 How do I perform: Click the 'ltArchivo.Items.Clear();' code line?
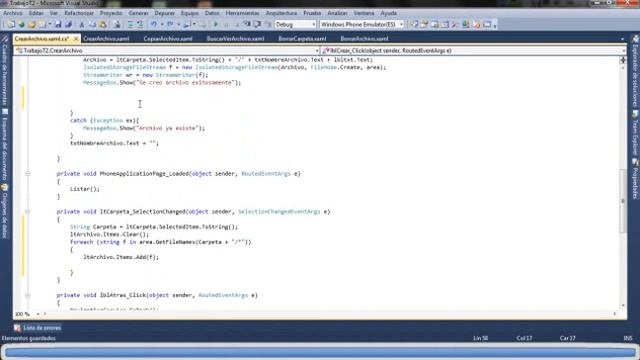pyautogui.click(x=109, y=234)
